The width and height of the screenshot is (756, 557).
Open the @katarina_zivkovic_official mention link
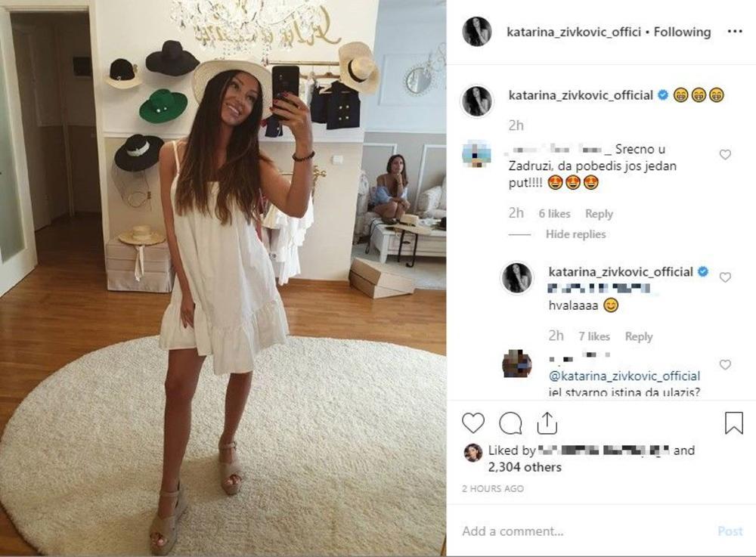point(624,376)
